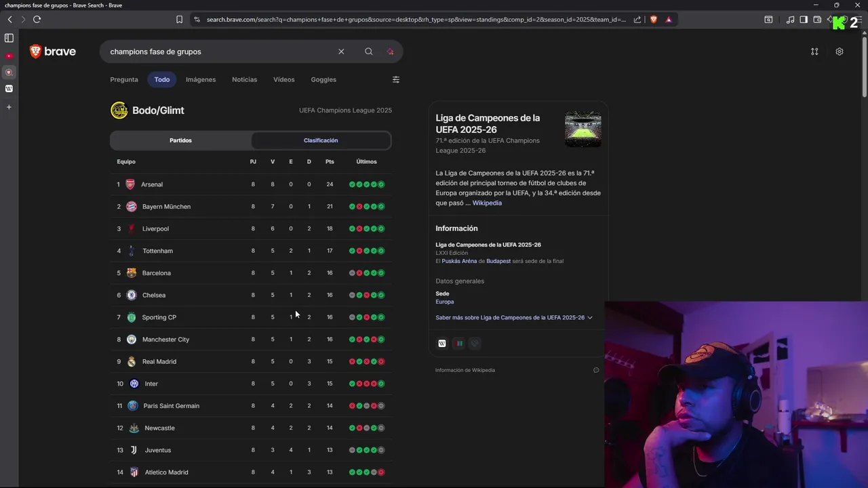Viewport: 868px width, 488px height.
Task: Open the striped source icon next to Wikipedia
Action: click(x=459, y=344)
